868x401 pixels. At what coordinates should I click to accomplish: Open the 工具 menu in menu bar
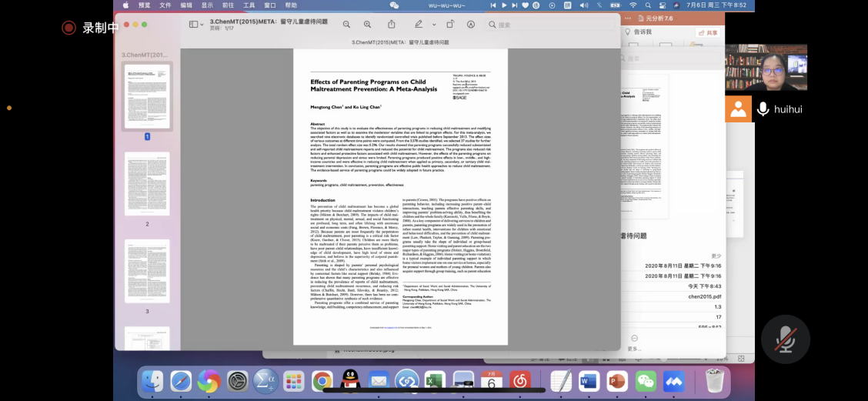tap(249, 5)
